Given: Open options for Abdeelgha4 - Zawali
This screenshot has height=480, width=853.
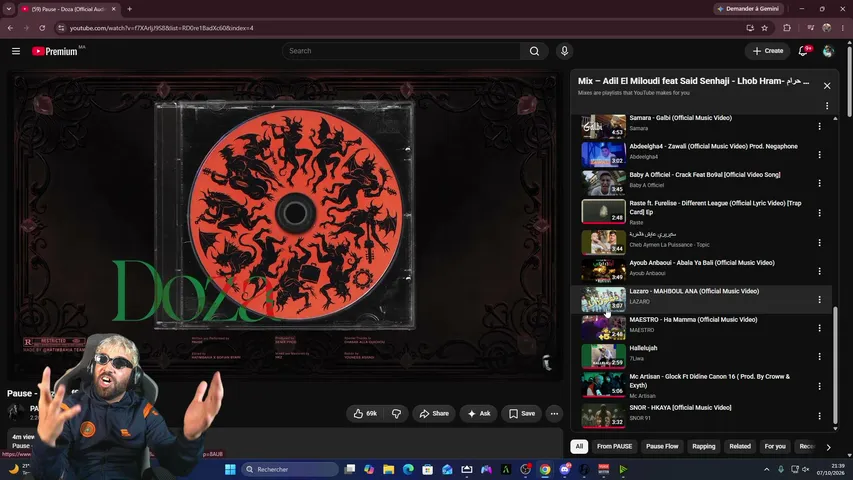Looking at the screenshot, I should (x=819, y=155).
